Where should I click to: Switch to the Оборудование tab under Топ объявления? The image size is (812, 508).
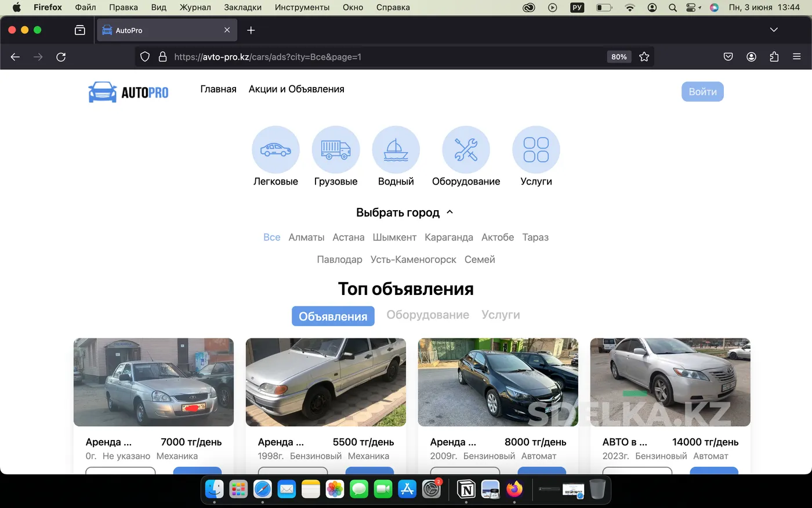point(428,315)
